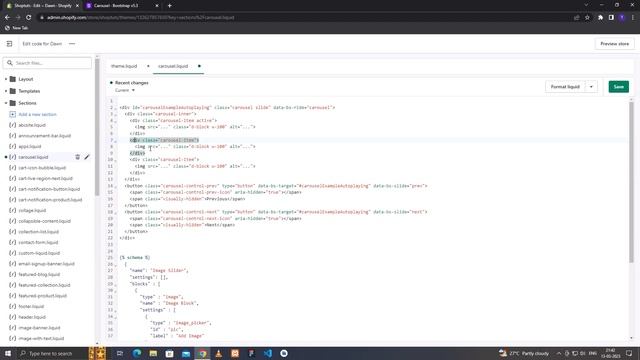The image size is (640, 360).
Task: Fold the code at line 7 gutter arrow
Action: pos(116,140)
